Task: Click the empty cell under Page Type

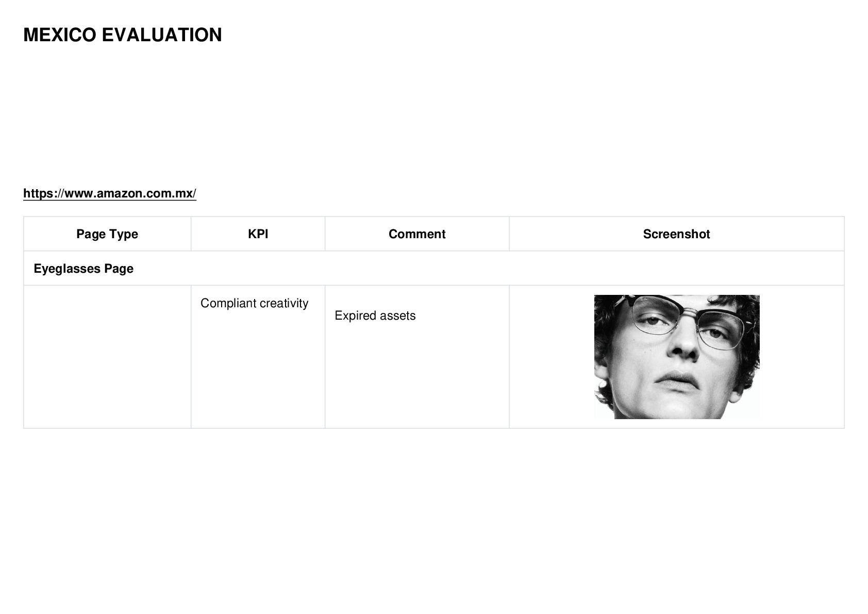Action: [107, 357]
